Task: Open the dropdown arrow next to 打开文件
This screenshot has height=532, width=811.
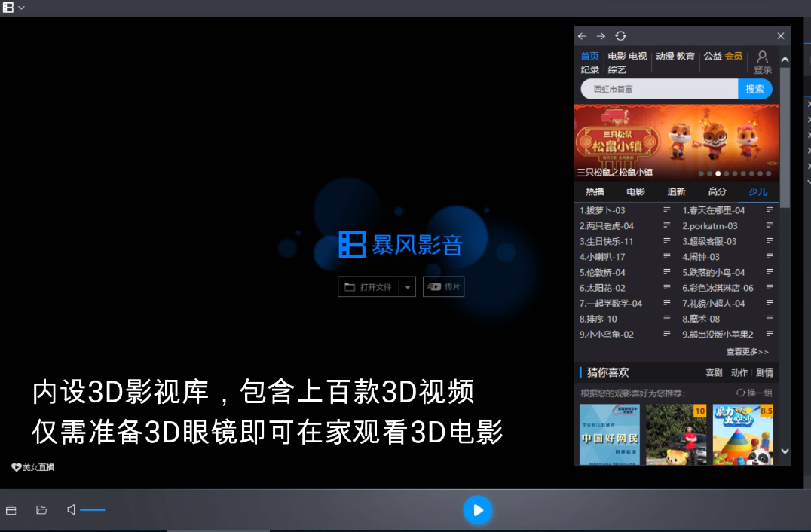Action: [x=407, y=286]
